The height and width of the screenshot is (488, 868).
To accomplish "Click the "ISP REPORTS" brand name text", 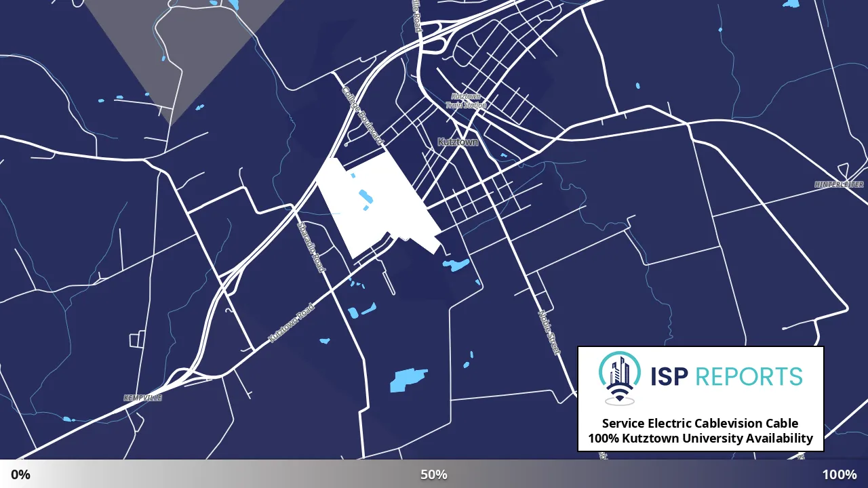I will tap(726, 376).
